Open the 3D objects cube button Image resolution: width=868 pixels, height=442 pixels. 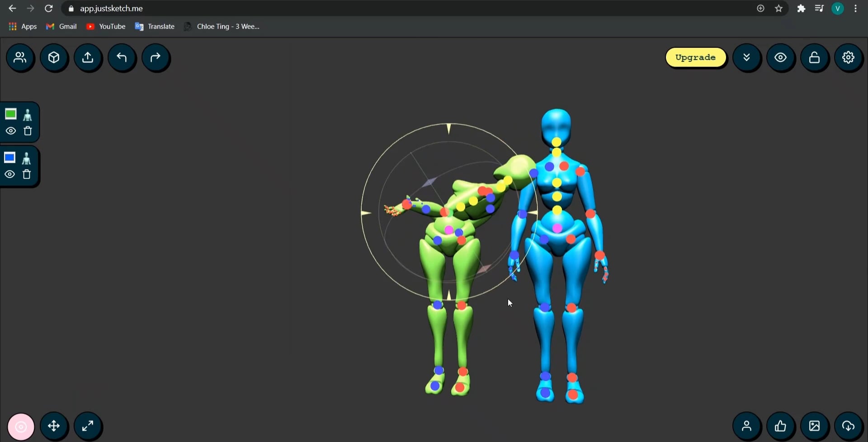coord(54,57)
